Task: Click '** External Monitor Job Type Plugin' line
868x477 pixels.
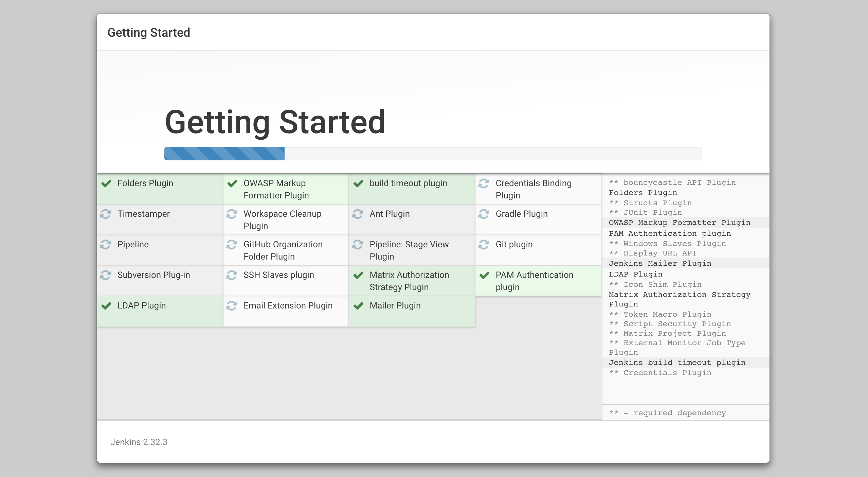Action: point(677,348)
